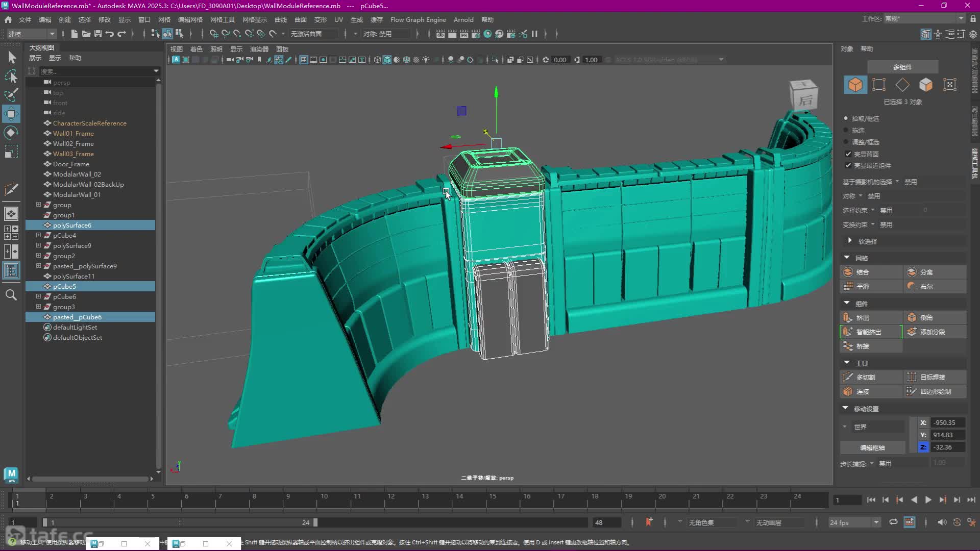
Task: Toggle highlight nearest component (亮显最近组件) checkbox
Action: (x=848, y=165)
